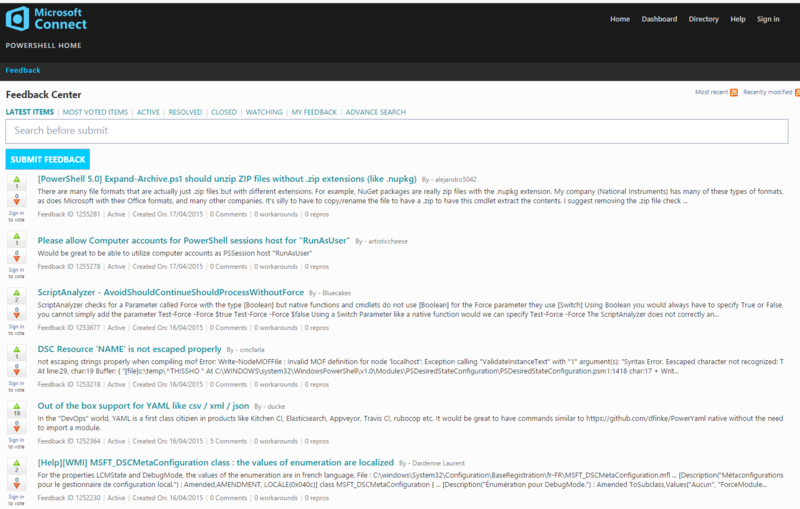Open ScriptAnalyzer AvoidShouldContinue feedback title
The image size is (800, 509).
pos(170,292)
